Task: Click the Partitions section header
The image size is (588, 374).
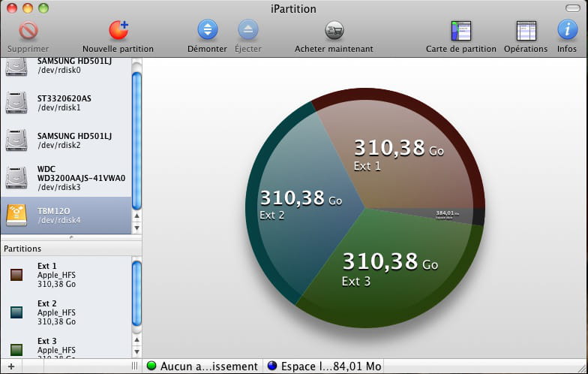Action: (x=71, y=249)
